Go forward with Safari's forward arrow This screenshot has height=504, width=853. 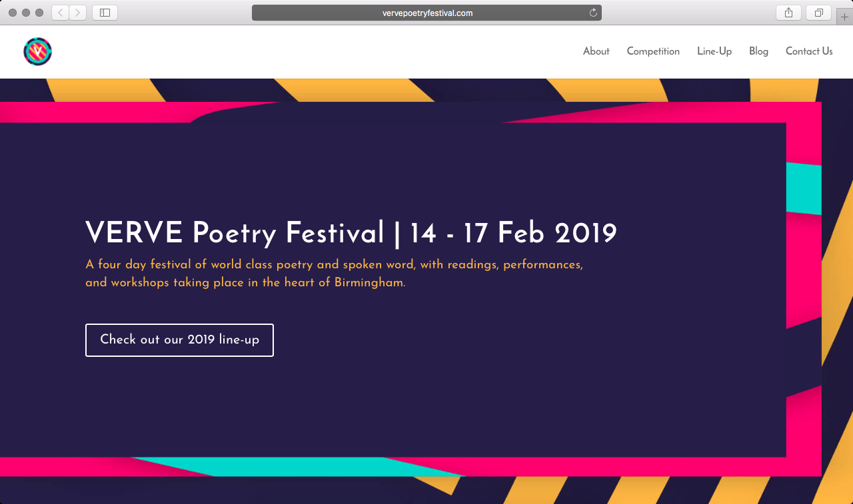coord(78,13)
